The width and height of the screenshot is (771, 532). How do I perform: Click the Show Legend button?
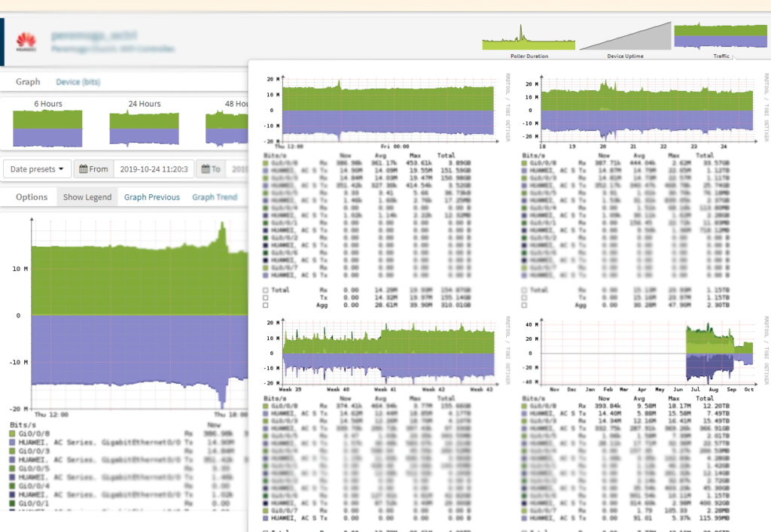click(87, 197)
